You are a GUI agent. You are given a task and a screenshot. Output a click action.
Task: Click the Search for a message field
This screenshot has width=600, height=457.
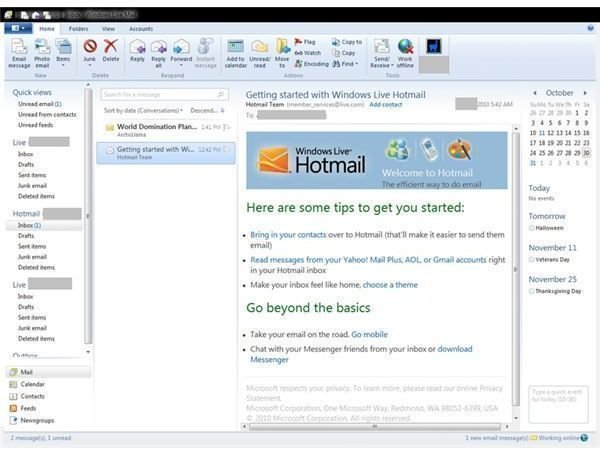click(165, 95)
